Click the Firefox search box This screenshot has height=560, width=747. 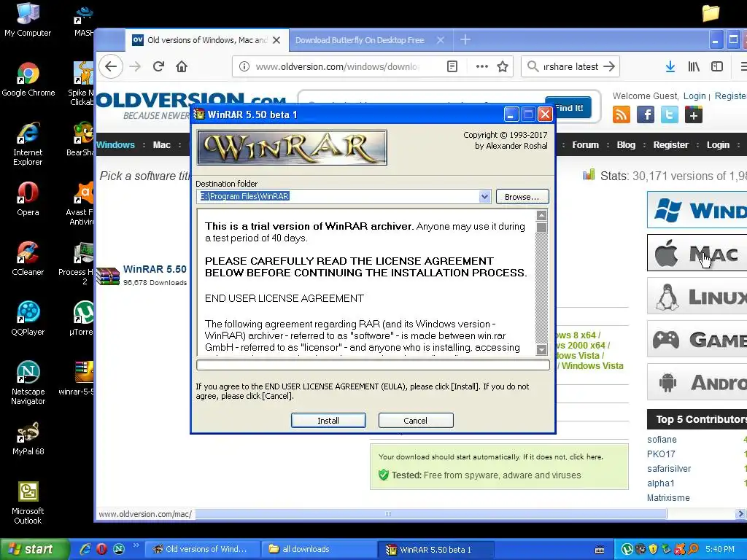(570, 66)
